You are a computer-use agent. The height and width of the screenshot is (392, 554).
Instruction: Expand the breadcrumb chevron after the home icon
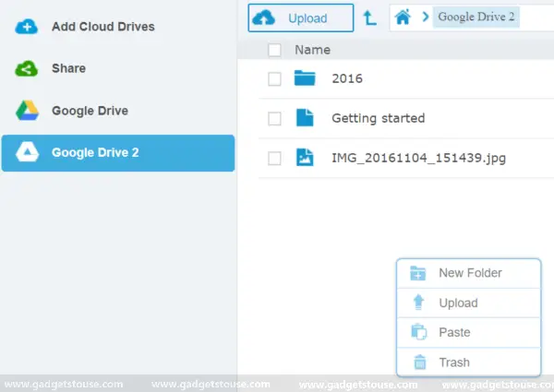pyautogui.click(x=426, y=17)
